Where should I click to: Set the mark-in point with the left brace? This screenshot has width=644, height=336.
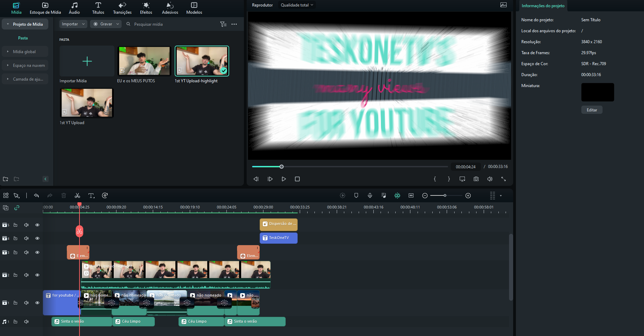point(435,179)
